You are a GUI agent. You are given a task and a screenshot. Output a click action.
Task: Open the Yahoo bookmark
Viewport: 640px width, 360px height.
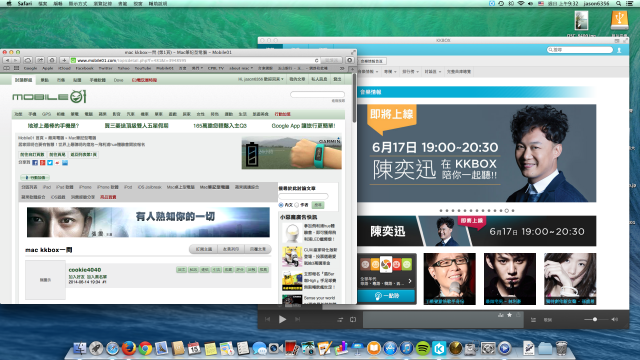[x=124, y=68]
